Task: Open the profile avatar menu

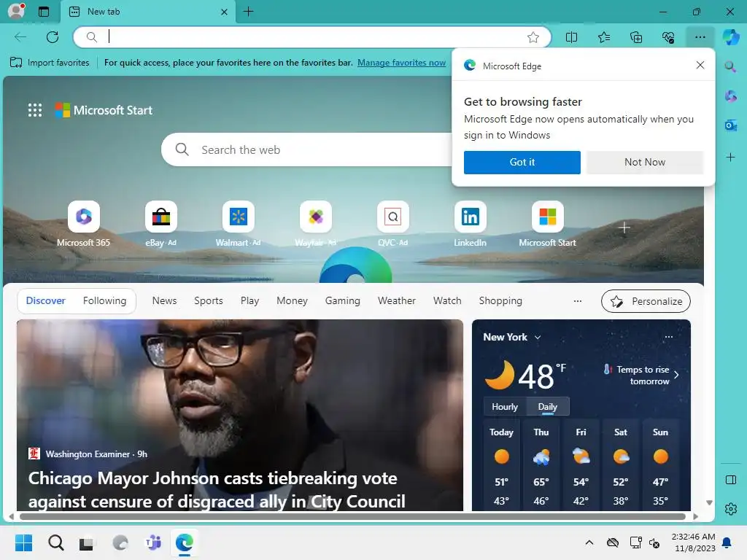Action: point(17,11)
